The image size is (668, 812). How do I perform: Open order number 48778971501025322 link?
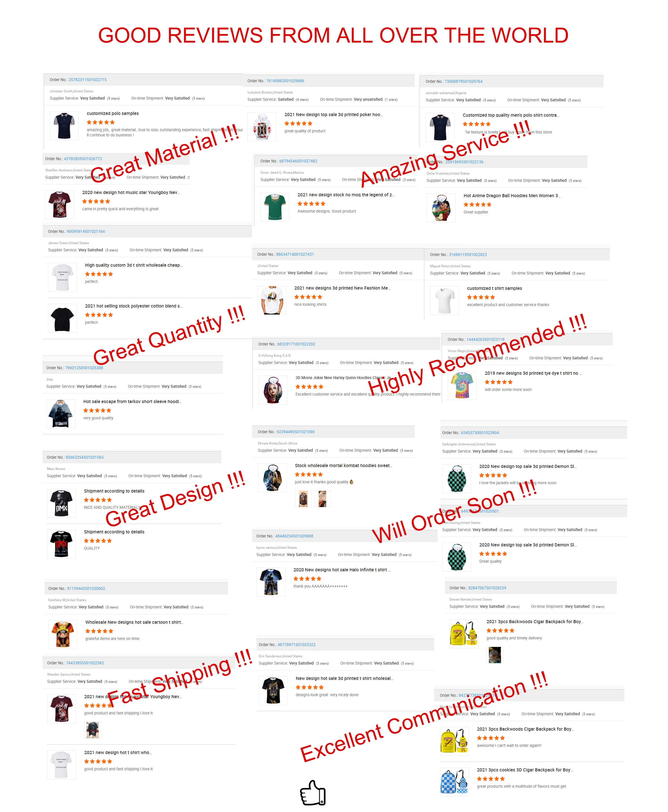click(297, 644)
